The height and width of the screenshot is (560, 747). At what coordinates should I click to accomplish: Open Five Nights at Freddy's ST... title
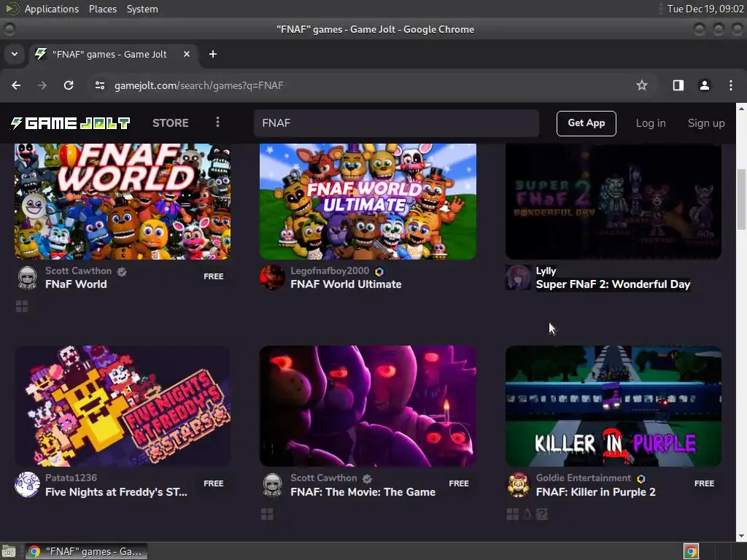coord(116,492)
